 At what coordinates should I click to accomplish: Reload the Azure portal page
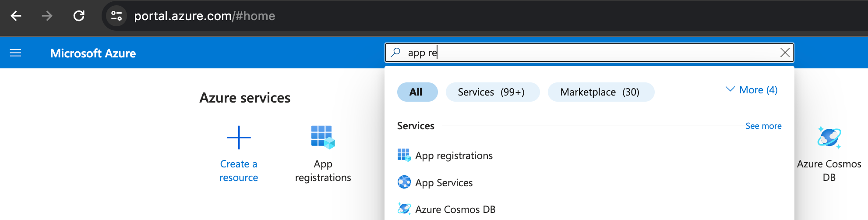pyautogui.click(x=79, y=16)
